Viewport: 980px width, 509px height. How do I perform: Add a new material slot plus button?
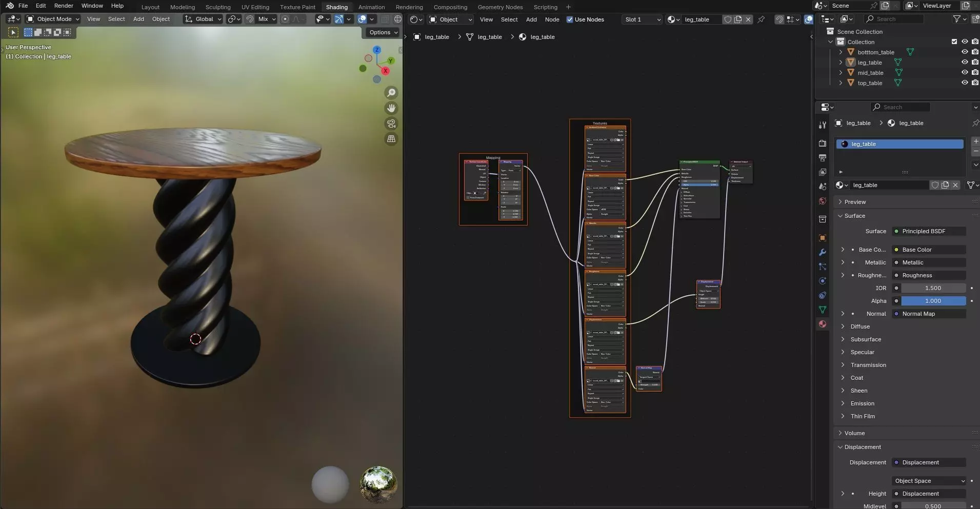coord(975,141)
